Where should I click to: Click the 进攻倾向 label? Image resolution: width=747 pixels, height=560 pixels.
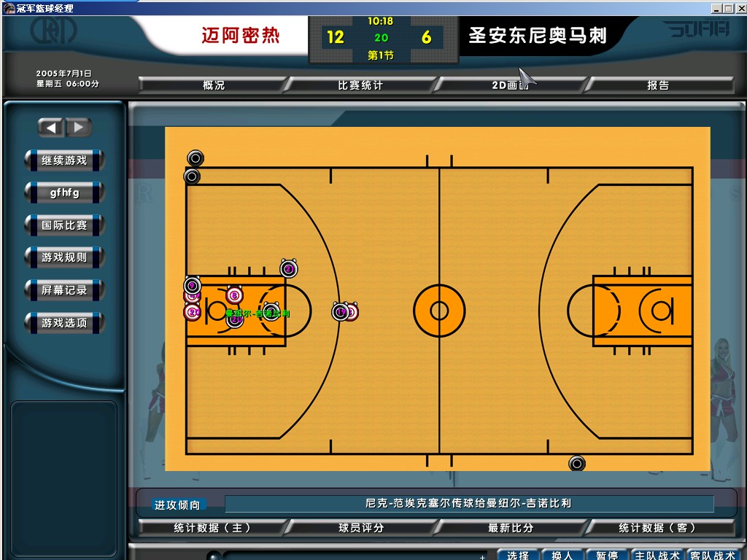(177, 505)
